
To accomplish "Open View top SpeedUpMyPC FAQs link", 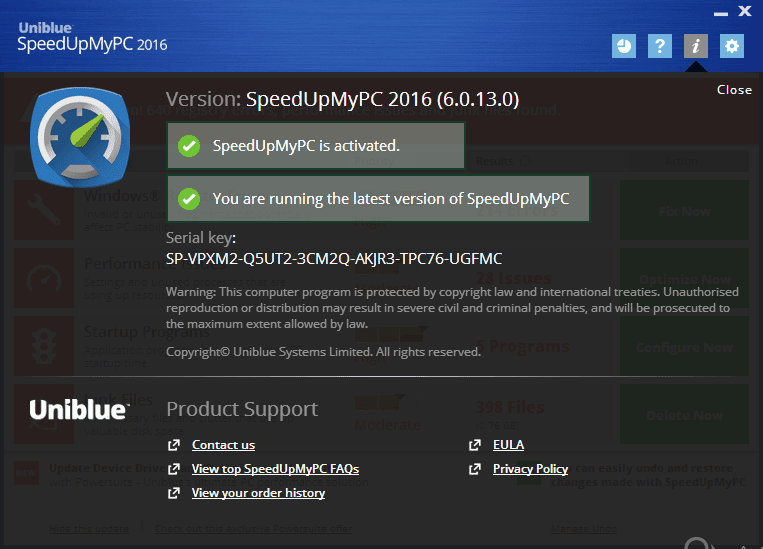I will [x=275, y=469].
